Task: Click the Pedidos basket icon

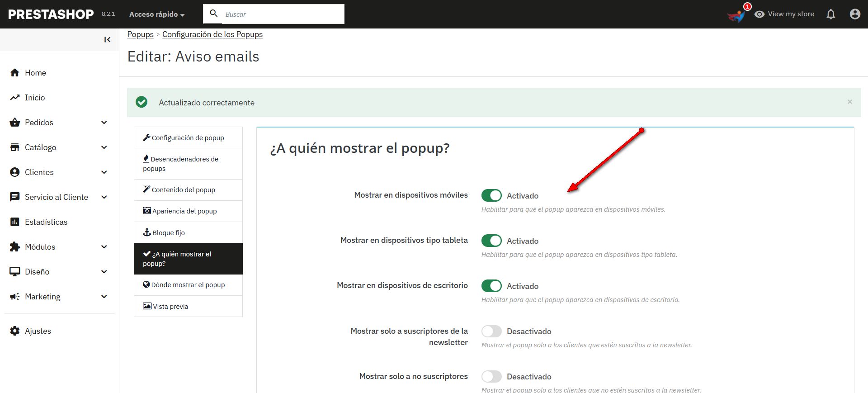Action: (x=15, y=123)
